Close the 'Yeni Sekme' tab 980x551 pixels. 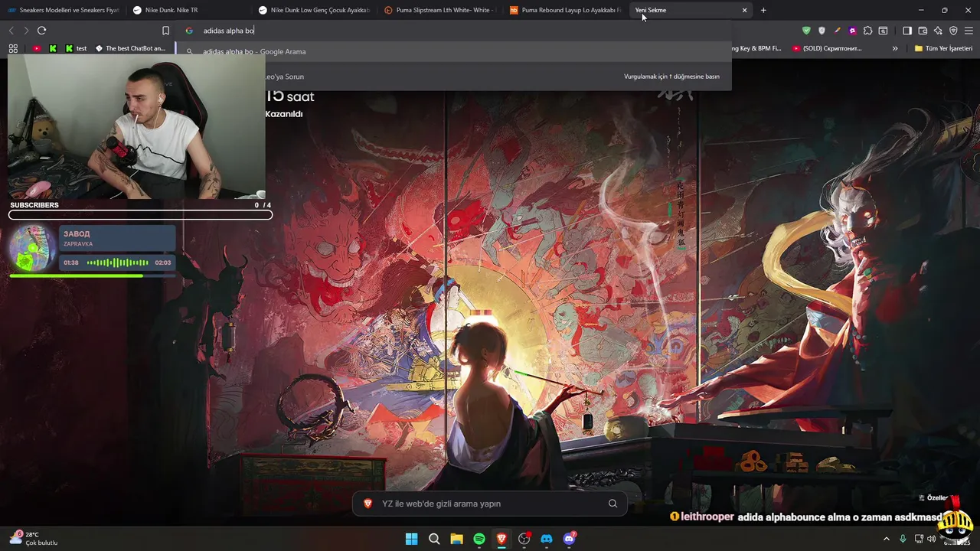[x=744, y=10]
